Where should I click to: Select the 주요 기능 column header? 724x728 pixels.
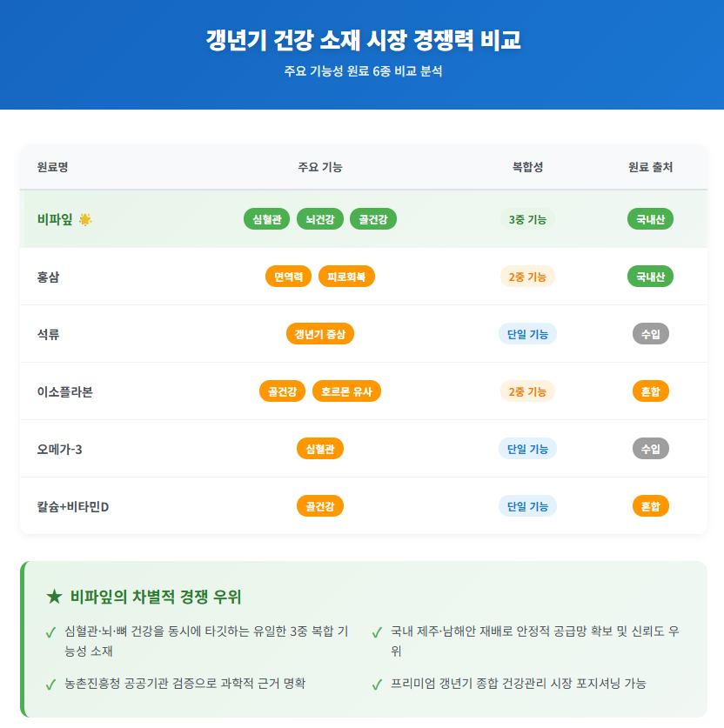319,167
